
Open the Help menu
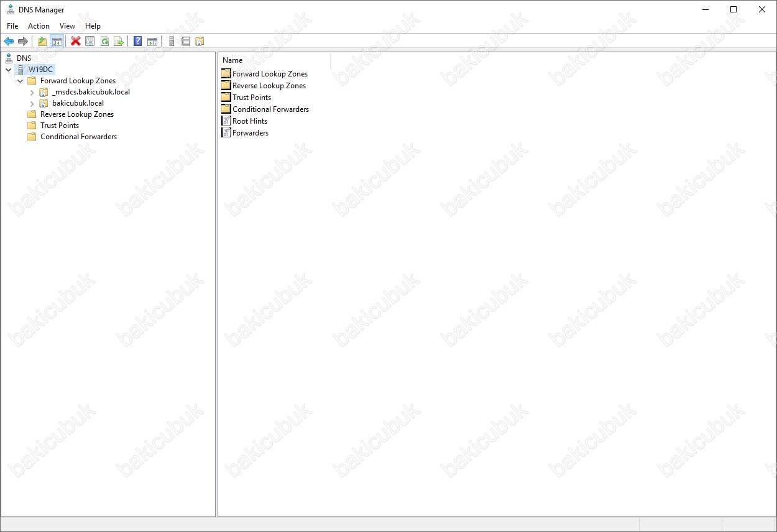93,26
